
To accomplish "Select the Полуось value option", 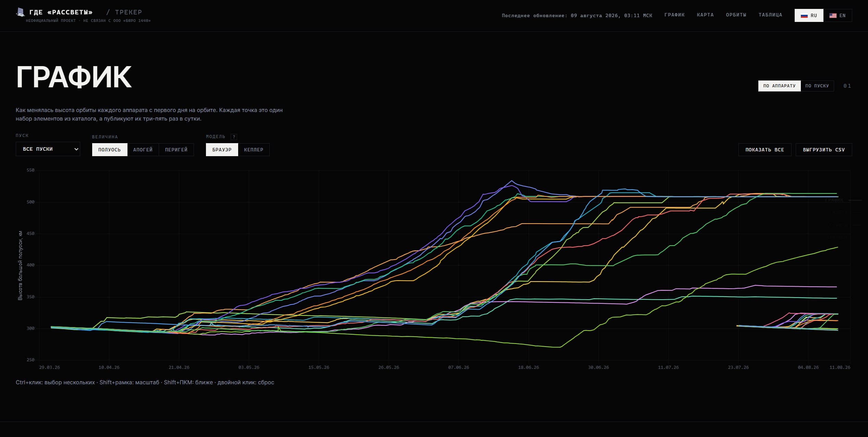I will coord(110,150).
